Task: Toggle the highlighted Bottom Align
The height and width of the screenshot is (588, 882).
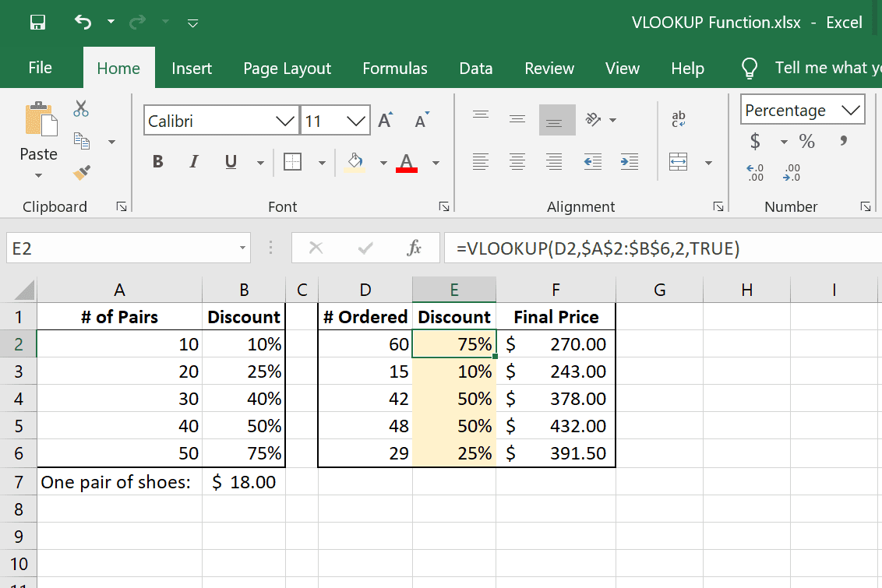Action: tap(557, 120)
